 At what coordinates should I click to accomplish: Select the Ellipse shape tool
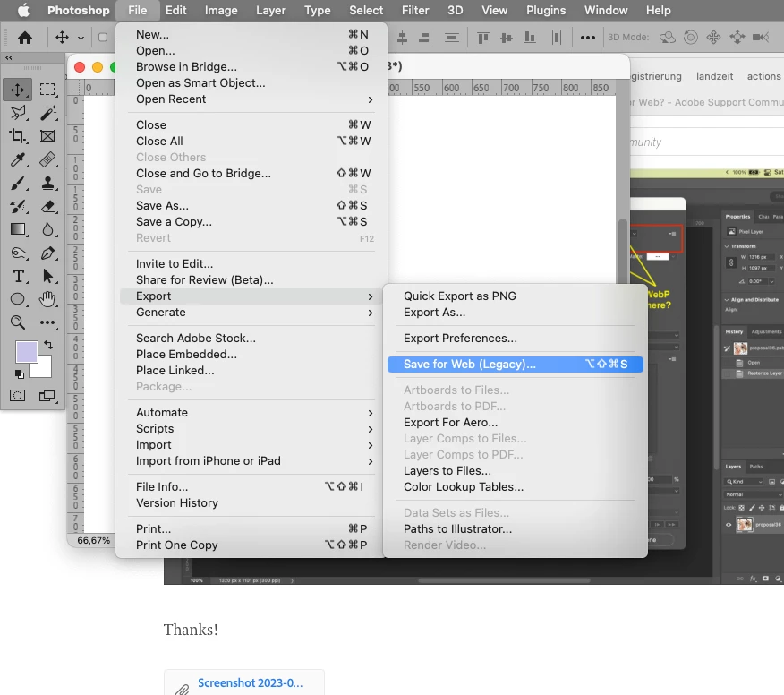tap(18, 299)
